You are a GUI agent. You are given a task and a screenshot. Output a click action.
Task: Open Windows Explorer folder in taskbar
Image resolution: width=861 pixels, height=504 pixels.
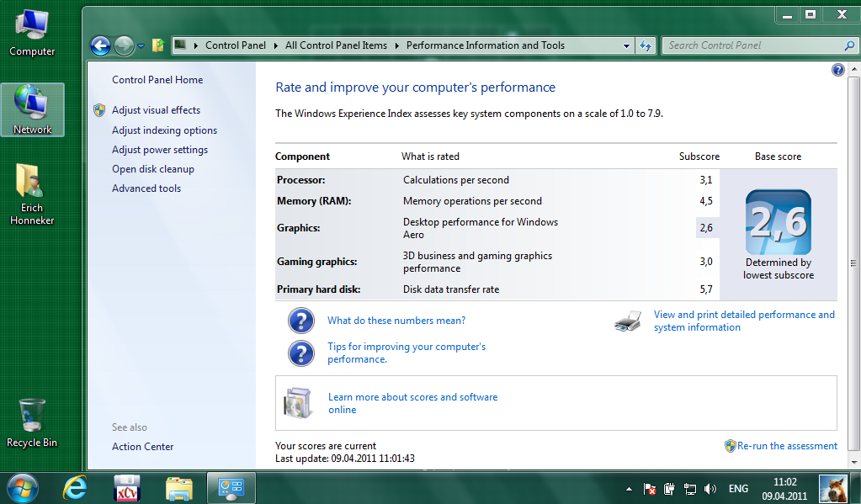pyautogui.click(x=179, y=487)
